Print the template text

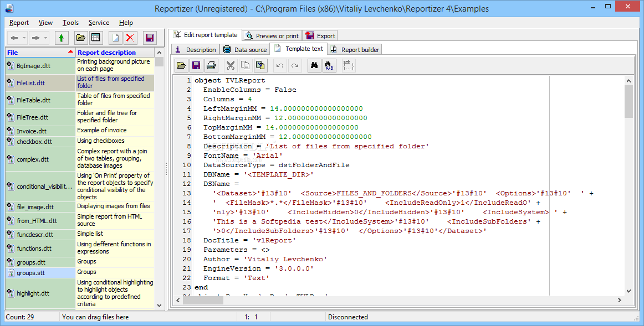click(211, 65)
